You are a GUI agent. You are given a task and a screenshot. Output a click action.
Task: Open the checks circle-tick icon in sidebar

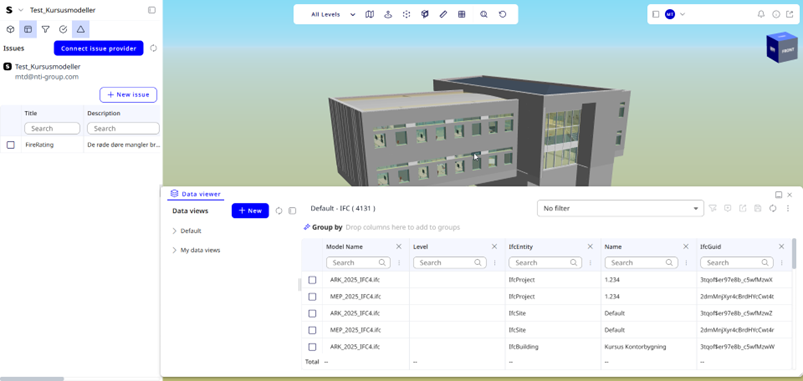pos(63,30)
